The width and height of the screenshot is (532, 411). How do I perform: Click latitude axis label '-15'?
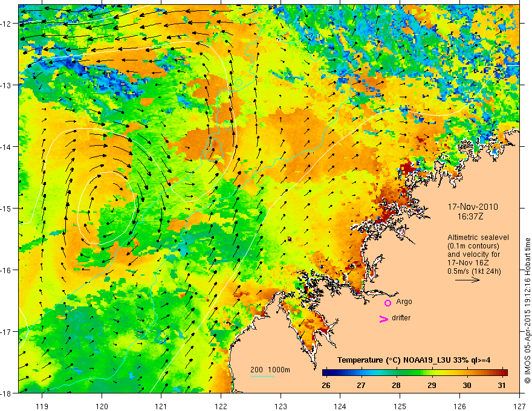tap(7, 208)
